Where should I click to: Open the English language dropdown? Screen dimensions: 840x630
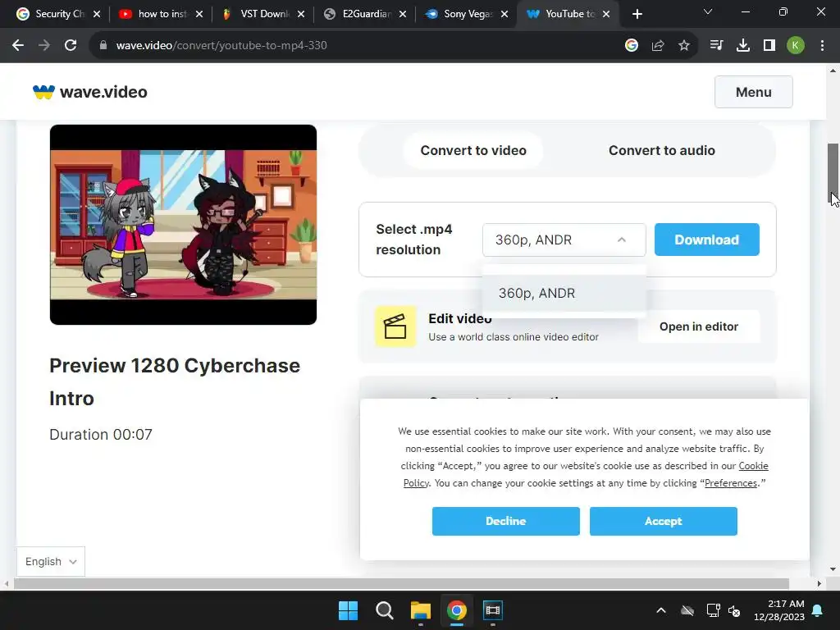(51, 561)
